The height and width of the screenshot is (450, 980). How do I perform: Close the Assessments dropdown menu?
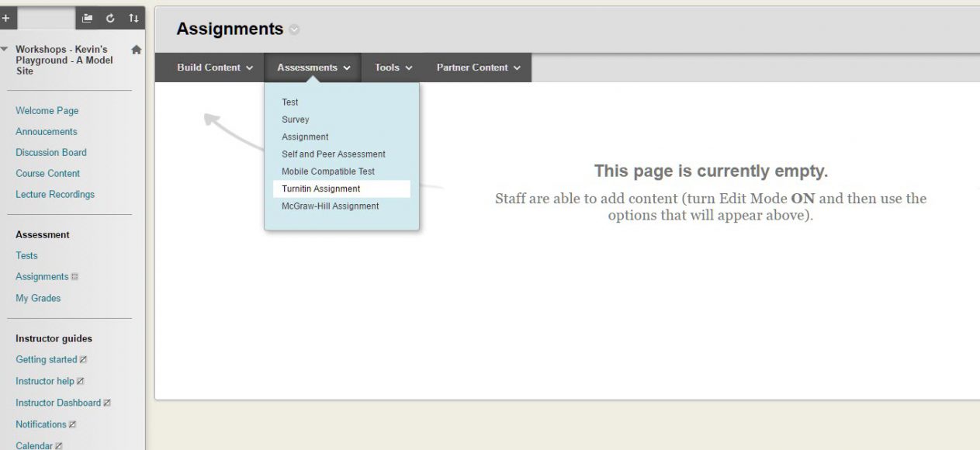pyautogui.click(x=313, y=67)
